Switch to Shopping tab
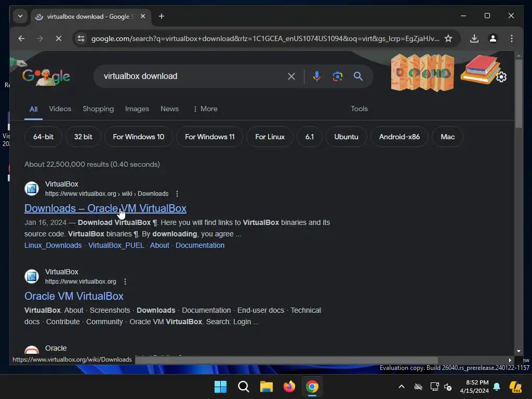The height and width of the screenshot is (399, 532). [98, 109]
